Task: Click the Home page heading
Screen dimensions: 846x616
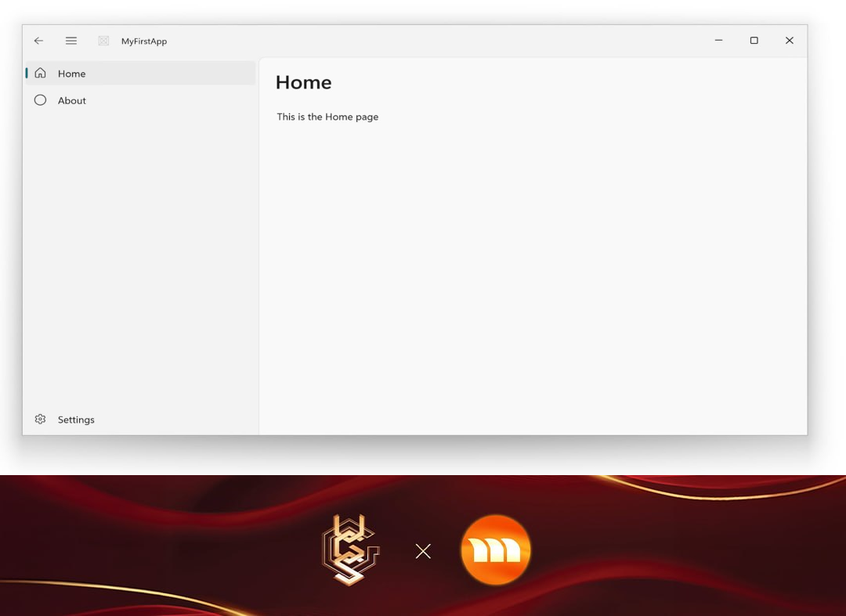Action: [x=304, y=82]
